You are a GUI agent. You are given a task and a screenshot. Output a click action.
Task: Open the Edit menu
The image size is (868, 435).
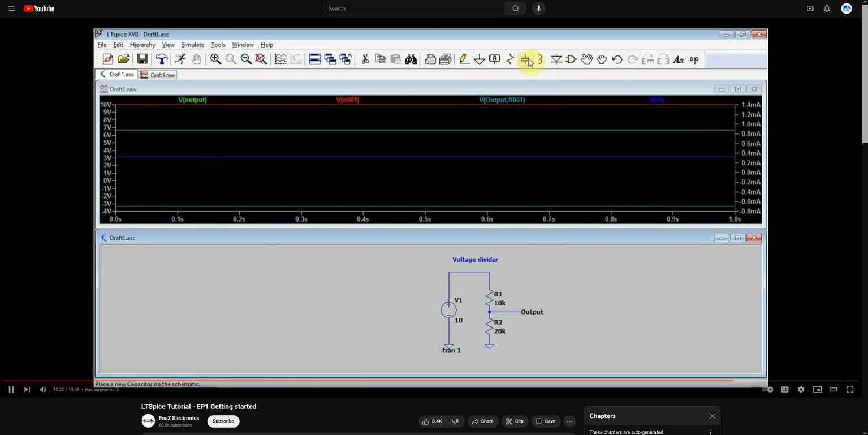click(118, 45)
